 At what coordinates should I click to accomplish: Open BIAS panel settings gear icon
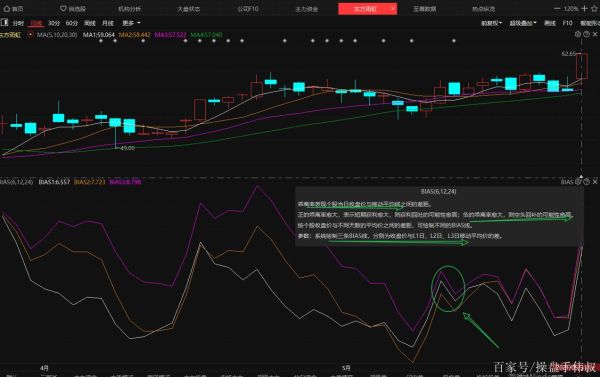[x=578, y=181]
